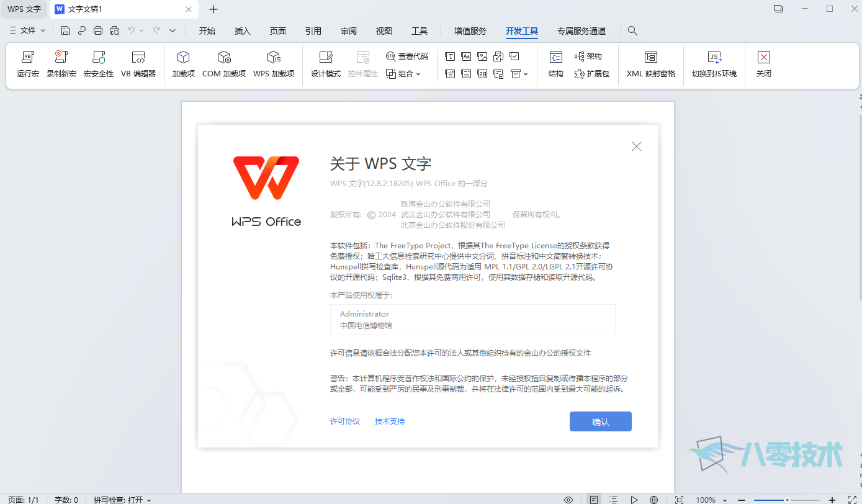
Task: Switch to page layout view in status bar
Action: 594,500
